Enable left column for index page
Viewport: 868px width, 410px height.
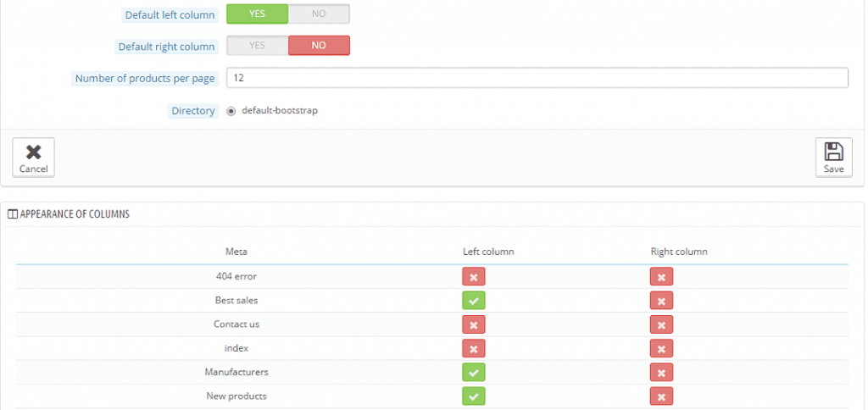click(x=473, y=348)
